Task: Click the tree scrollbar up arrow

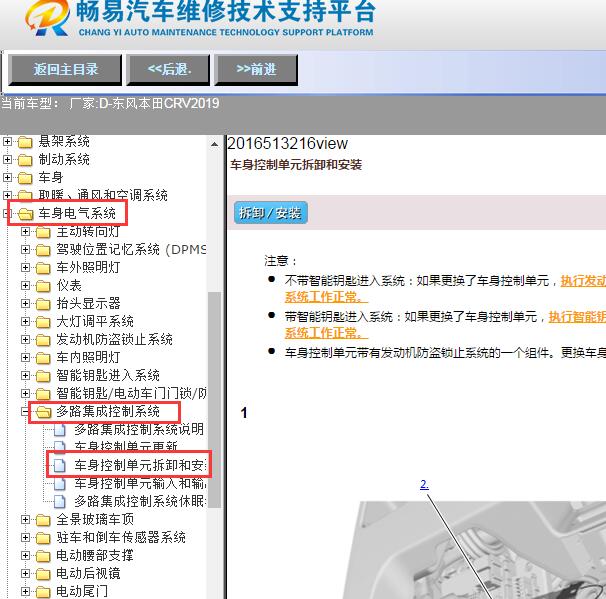Action: point(214,145)
